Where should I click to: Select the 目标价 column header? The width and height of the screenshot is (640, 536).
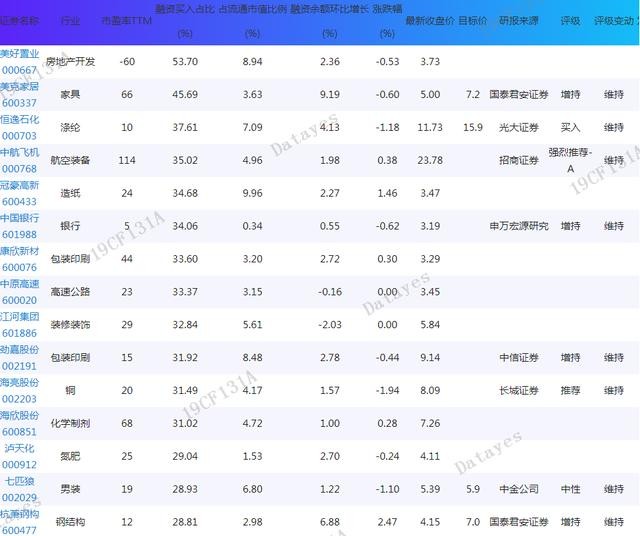coord(473,20)
